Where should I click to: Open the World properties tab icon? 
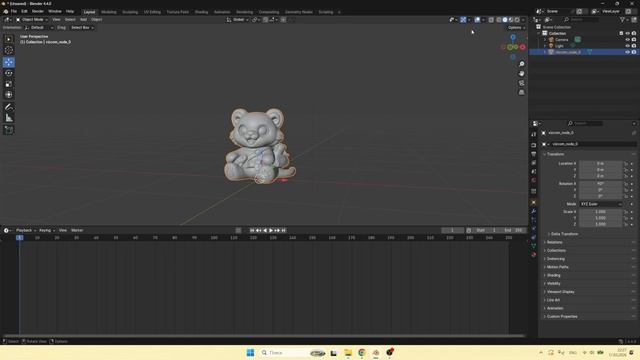533,180
